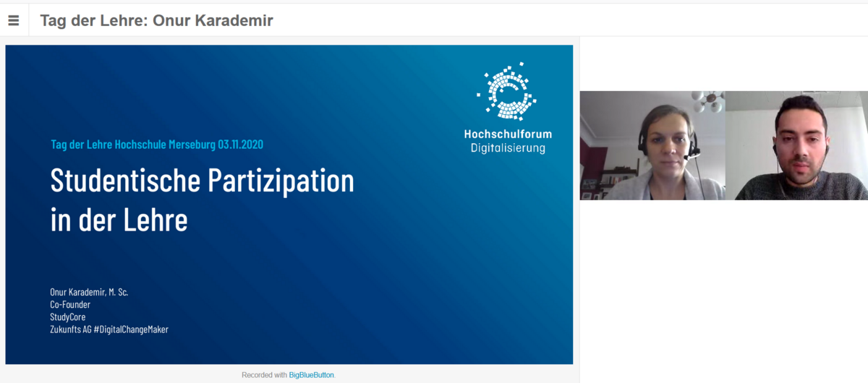Click the text line 'in der Lehre'
The image size is (868, 383).
tap(119, 220)
